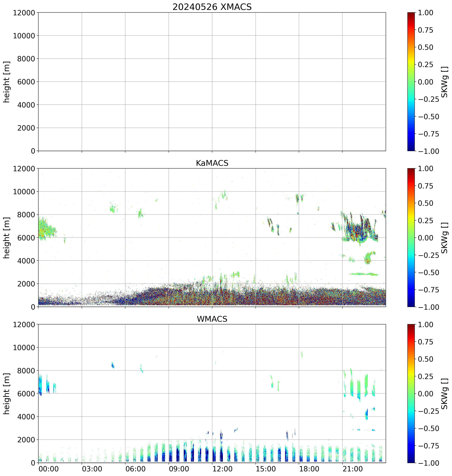The width and height of the screenshot is (452, 476).
Task: Click the middle KaMACS colorbar
Action: click(411, 238)
